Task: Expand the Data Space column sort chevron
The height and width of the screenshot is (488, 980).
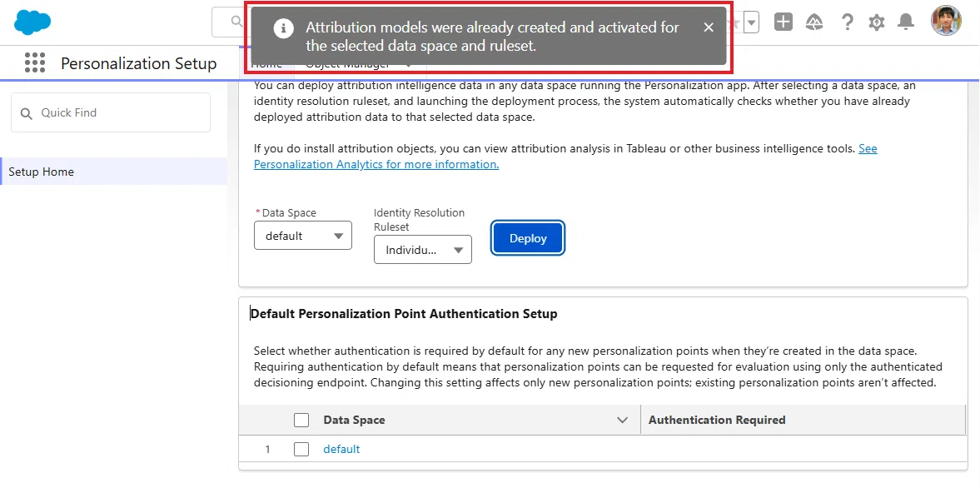Action: point(622,420)
